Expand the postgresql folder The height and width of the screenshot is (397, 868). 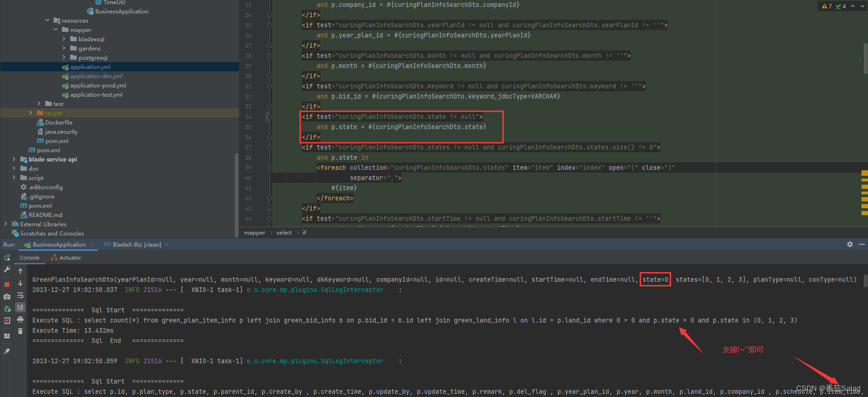click(x=64, y=57)
